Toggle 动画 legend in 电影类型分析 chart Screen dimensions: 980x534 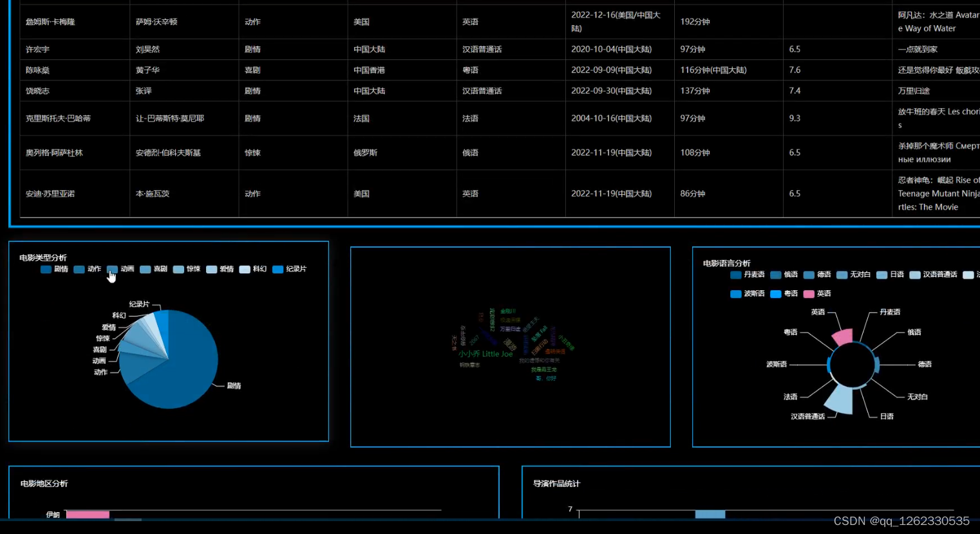[x=120, y=269]
